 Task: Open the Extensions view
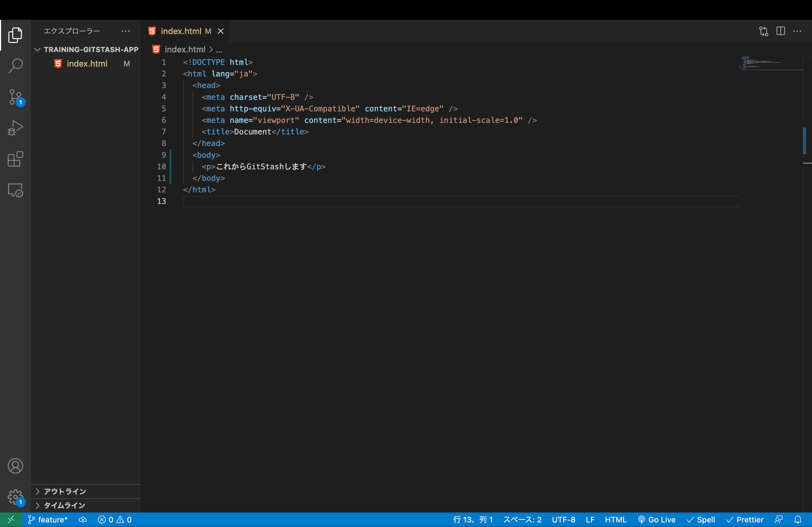click(x=15, y=159)
